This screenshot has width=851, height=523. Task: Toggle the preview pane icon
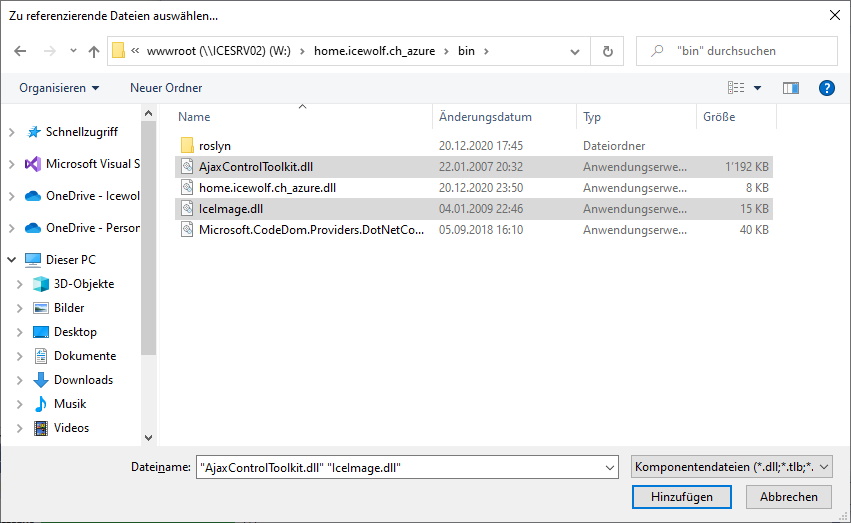pos(791,88)
